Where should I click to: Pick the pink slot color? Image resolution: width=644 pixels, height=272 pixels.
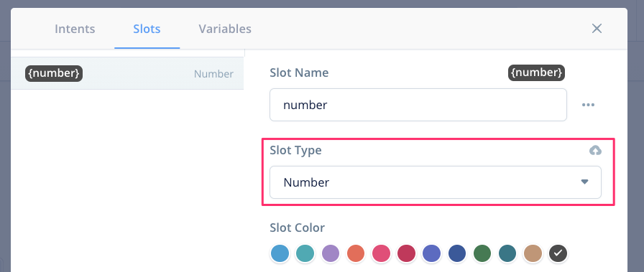[x=381, y=253]
